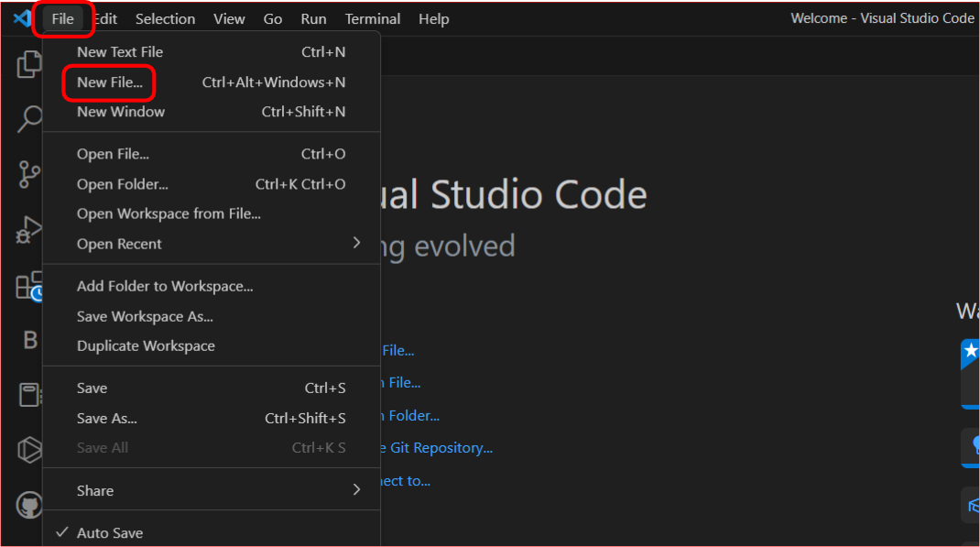The width and height of the screenshot is (980, 547).
Task: Toggle the Auto Save menu option
Action: [x=212, y=532]
